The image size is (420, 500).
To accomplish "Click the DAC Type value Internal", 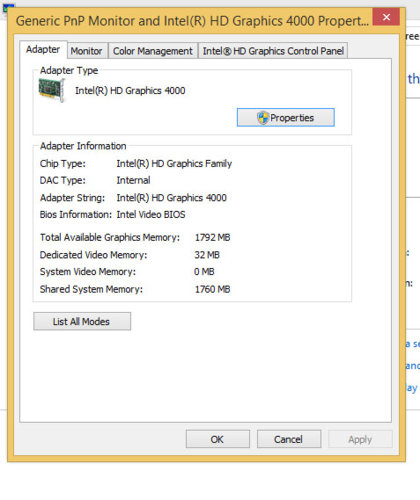I will pos(133,180).
